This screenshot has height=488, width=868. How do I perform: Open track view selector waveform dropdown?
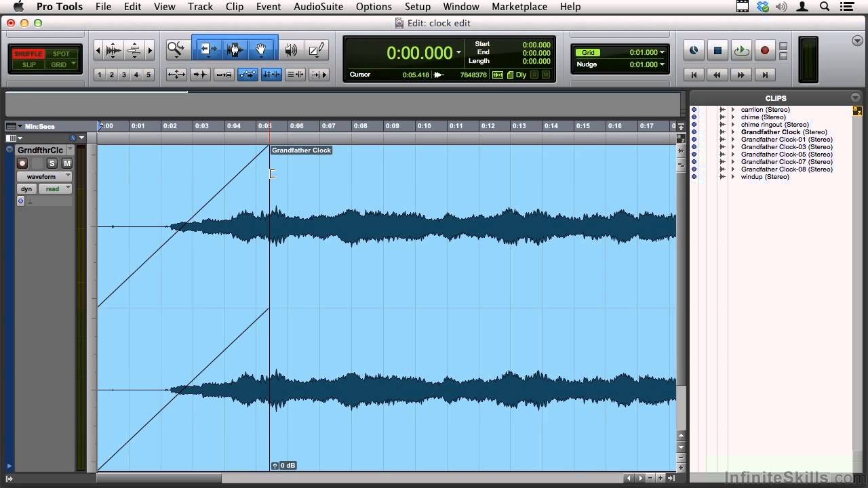pyautogui.click(x=45, y=176)
